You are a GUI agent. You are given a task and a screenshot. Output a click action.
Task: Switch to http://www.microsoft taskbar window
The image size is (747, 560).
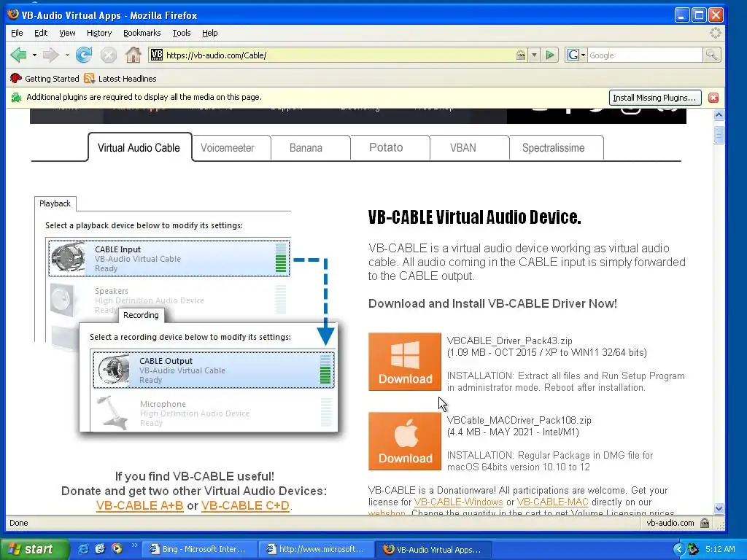(317, 549)
